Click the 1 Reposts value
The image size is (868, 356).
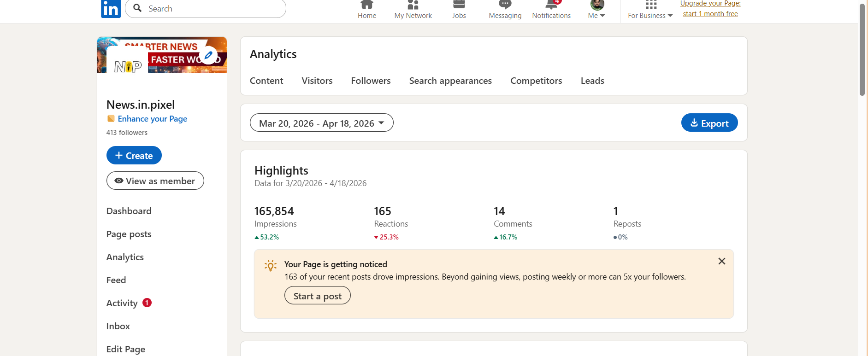click(x=616, y=211)
